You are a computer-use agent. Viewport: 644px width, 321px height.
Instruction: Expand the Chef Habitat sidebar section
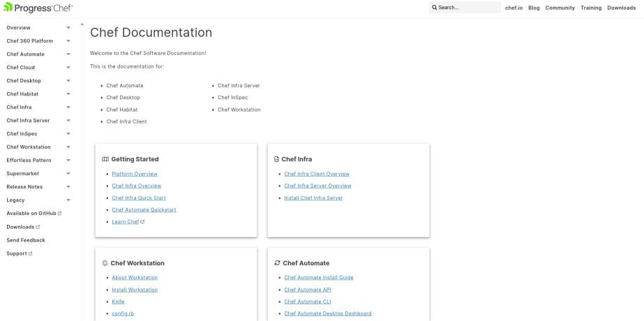pos(68,94)
